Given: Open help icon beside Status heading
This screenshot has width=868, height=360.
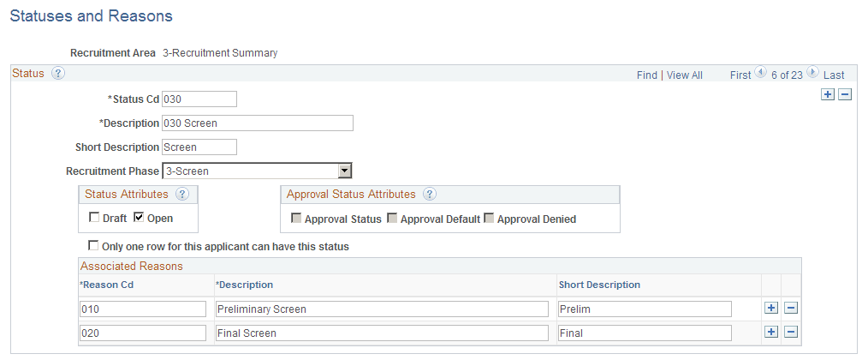Looking at the screenshot, I should (x=58, y=73).
